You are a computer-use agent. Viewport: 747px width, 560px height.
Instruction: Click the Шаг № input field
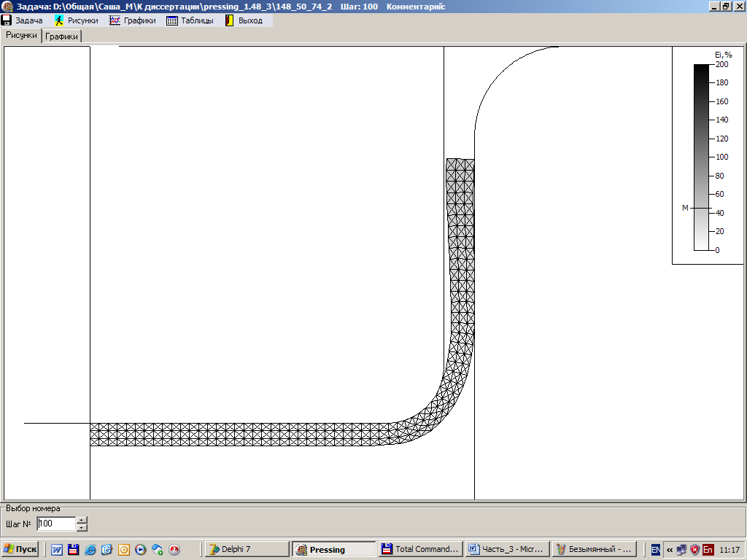56,524
